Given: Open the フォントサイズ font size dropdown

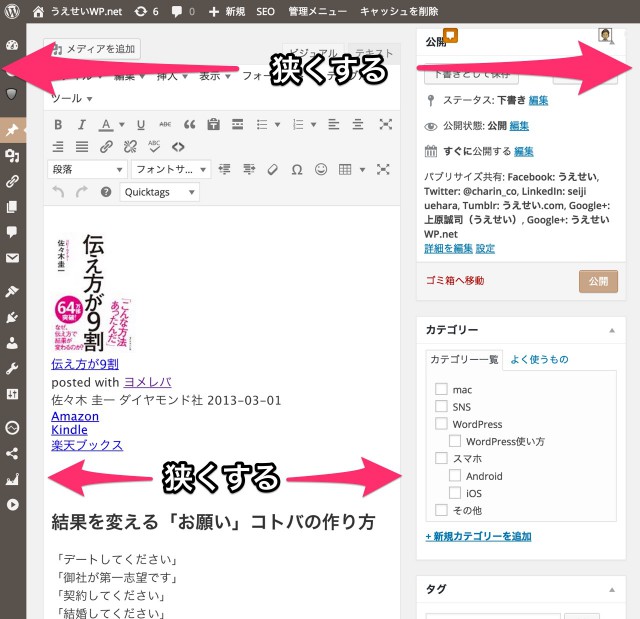Looking at the screenshot, I should click(x=171, y=169).
